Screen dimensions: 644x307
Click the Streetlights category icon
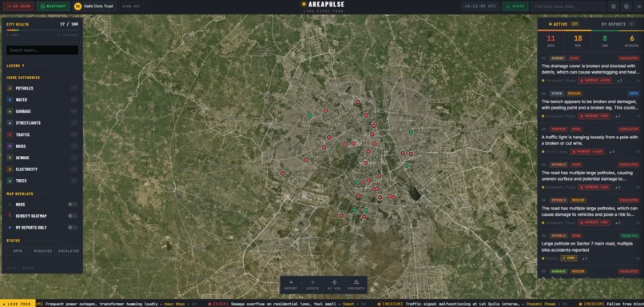pos(10,123)
